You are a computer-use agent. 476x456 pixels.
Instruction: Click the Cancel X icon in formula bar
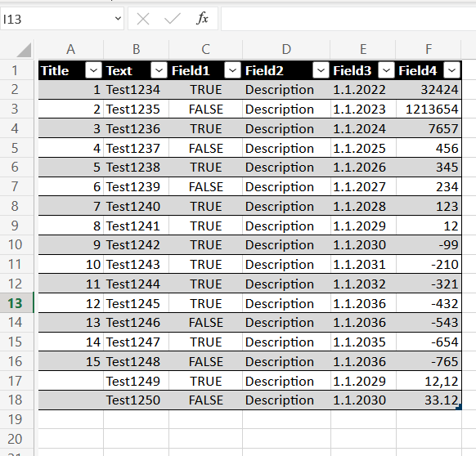coord(143,19)
